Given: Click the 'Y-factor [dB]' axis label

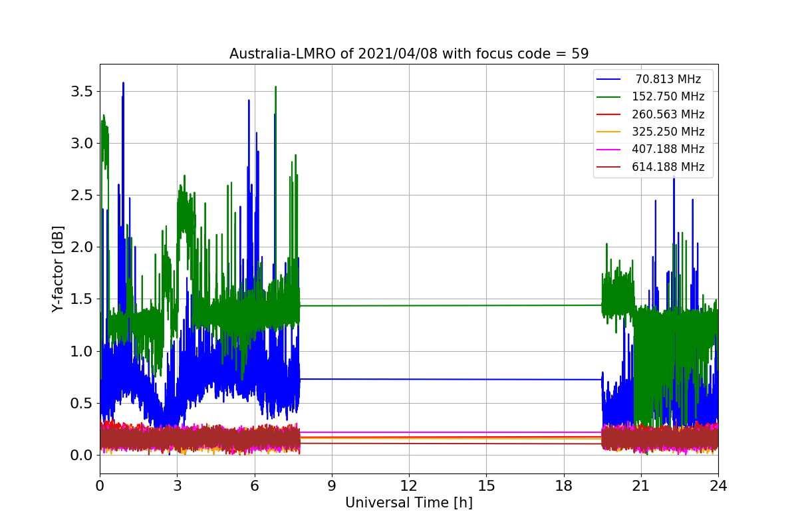Looking at the screenshot, I should [59, 269].
